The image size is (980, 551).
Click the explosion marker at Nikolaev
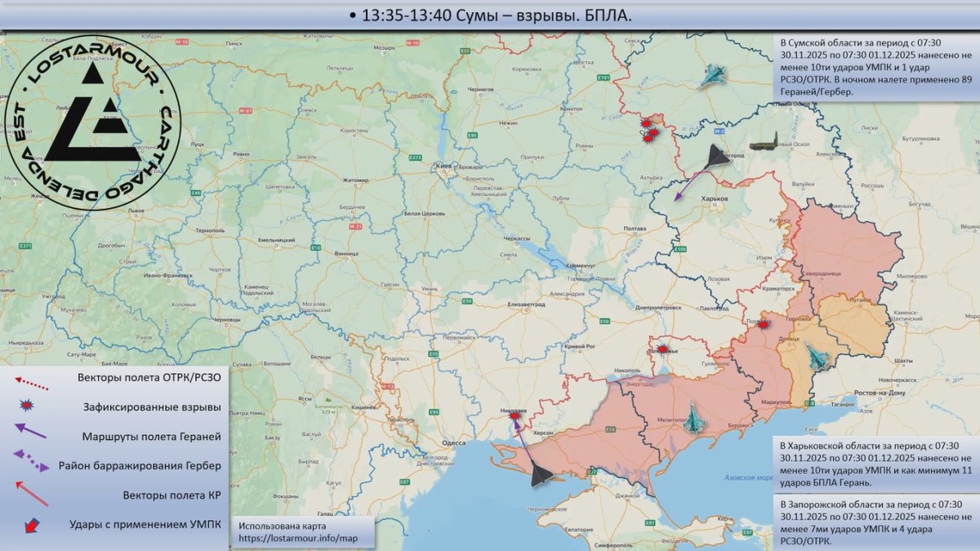(514, 415)
